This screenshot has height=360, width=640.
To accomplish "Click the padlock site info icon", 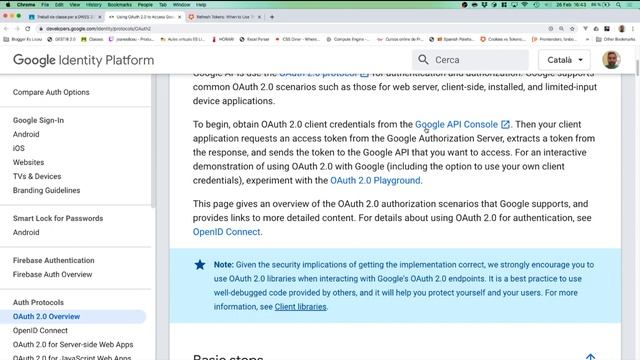I will coord(40,29).
